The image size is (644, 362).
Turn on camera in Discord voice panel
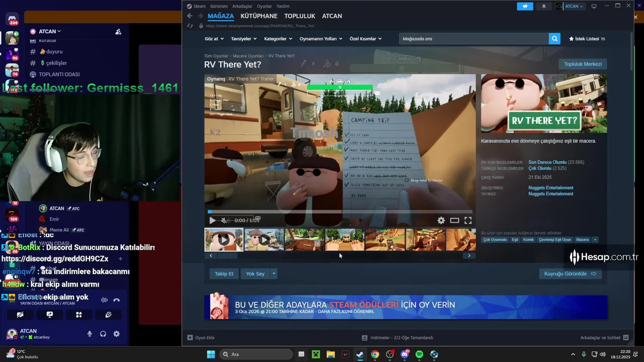(20, 315)
